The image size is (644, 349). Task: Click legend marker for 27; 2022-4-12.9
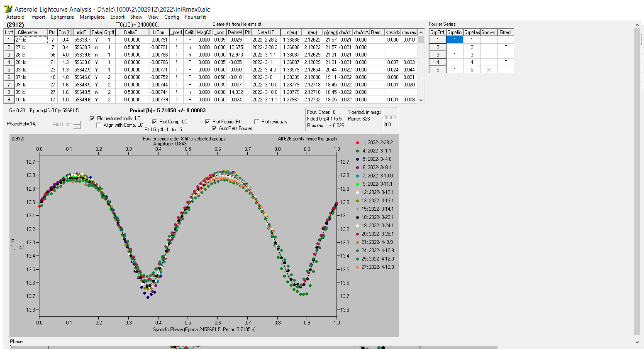coord(357,267)
